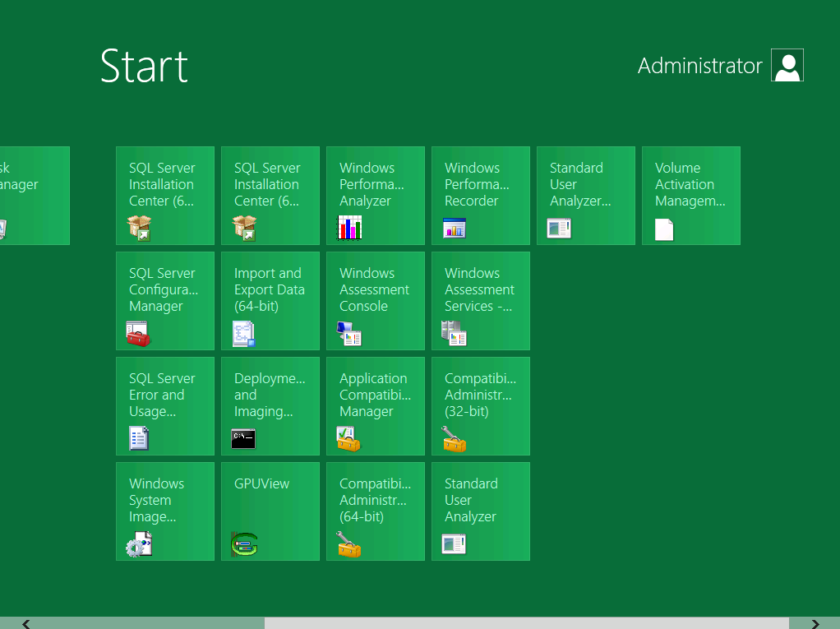Launch Standard User Analyzer Wizard
Image resolution: width=840 pixels, height=629 pixels.
tap(586, 196)
